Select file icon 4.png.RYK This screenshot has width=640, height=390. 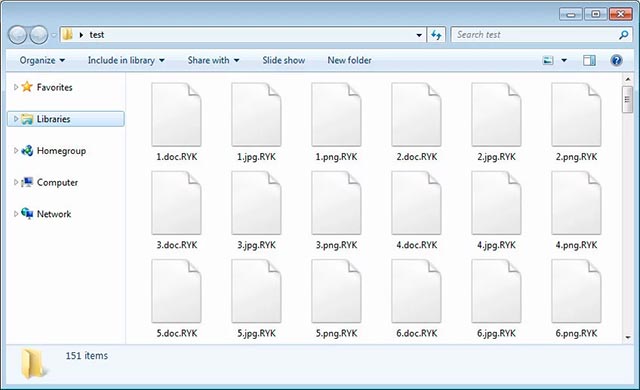576,203
